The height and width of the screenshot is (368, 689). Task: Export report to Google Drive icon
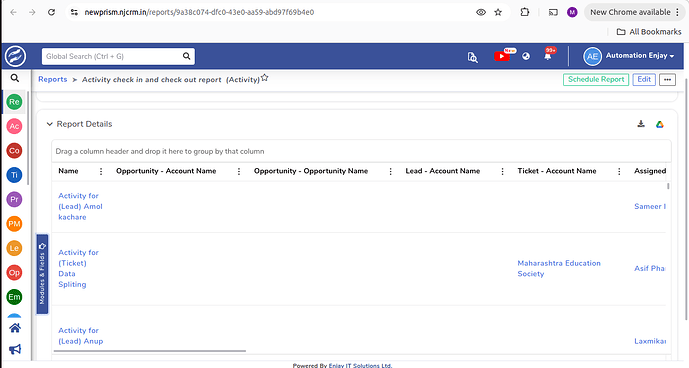pos(660,124)
